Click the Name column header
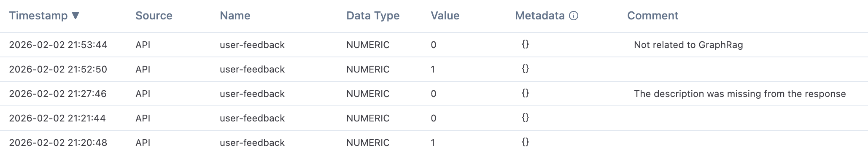The height and width of the screenshot is (167, 868). point(235,16)
